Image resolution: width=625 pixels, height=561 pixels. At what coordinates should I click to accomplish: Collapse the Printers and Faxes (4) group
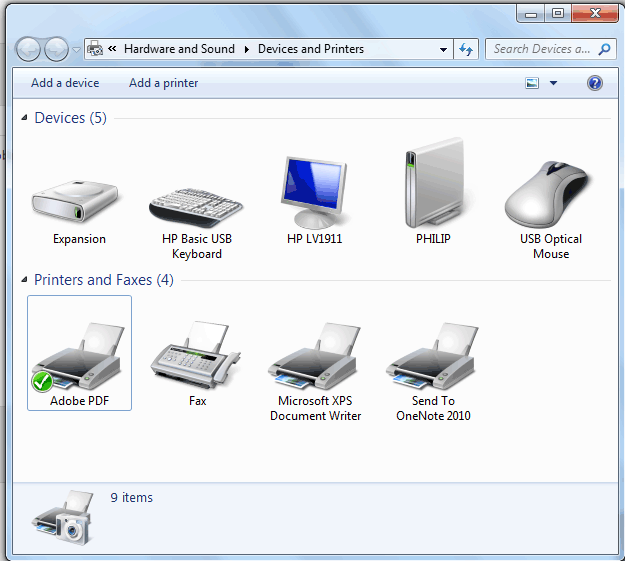(24, 280)
